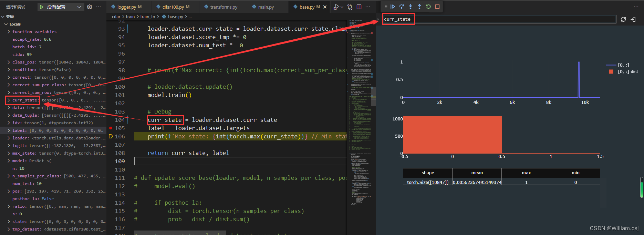
Task: Click the Step Over debug icon
Action: [x=402, y=7]
